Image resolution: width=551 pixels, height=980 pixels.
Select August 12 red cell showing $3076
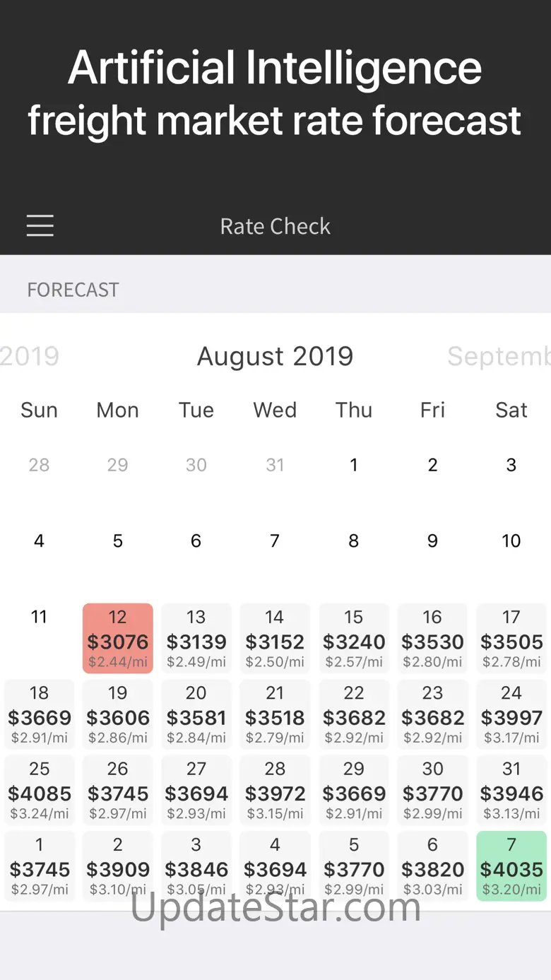[118, 639]
